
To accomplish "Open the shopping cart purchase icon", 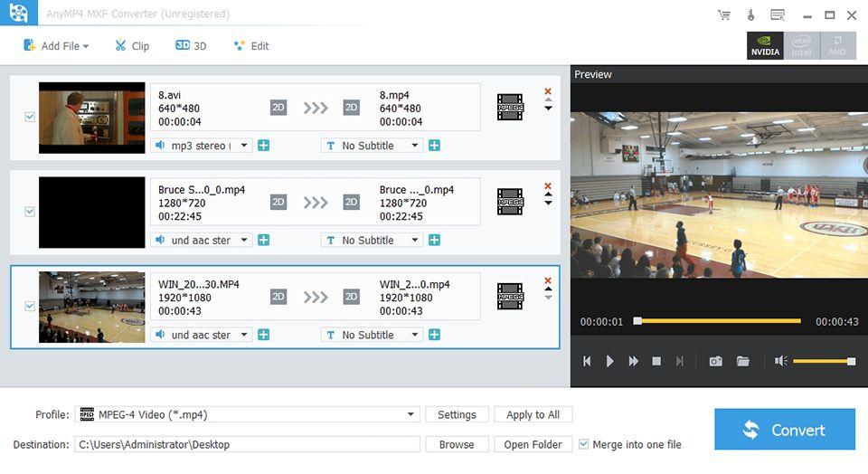I will tap(723, 14).
